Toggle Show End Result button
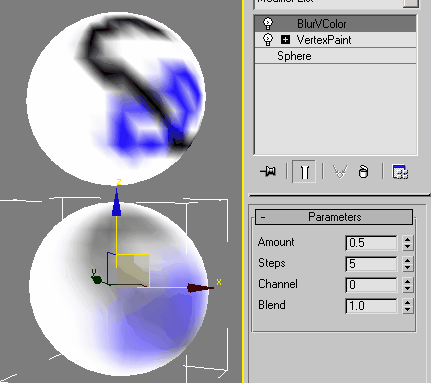 [304, 172]
